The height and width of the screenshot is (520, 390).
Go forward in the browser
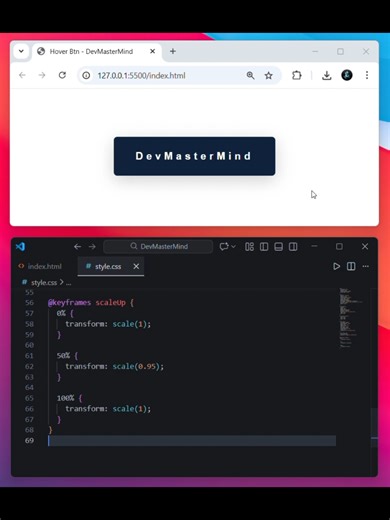pos(42,75)
